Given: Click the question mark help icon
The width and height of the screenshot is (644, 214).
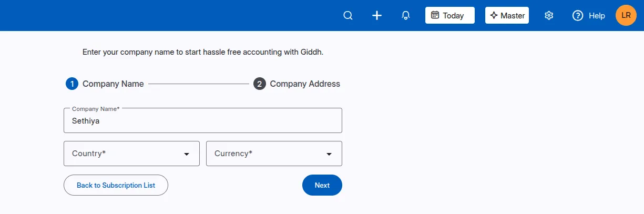Looking at the screenshot, I should (x=578, y=15).
